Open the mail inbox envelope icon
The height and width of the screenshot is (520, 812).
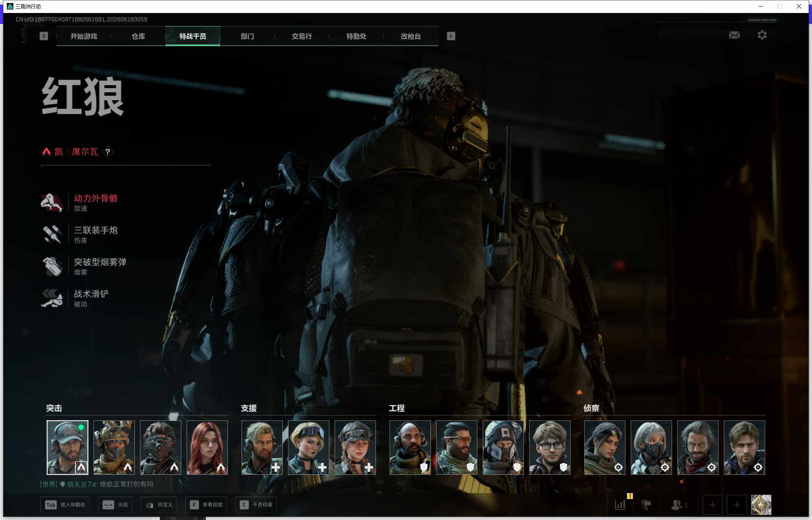[x=734, y=35]
